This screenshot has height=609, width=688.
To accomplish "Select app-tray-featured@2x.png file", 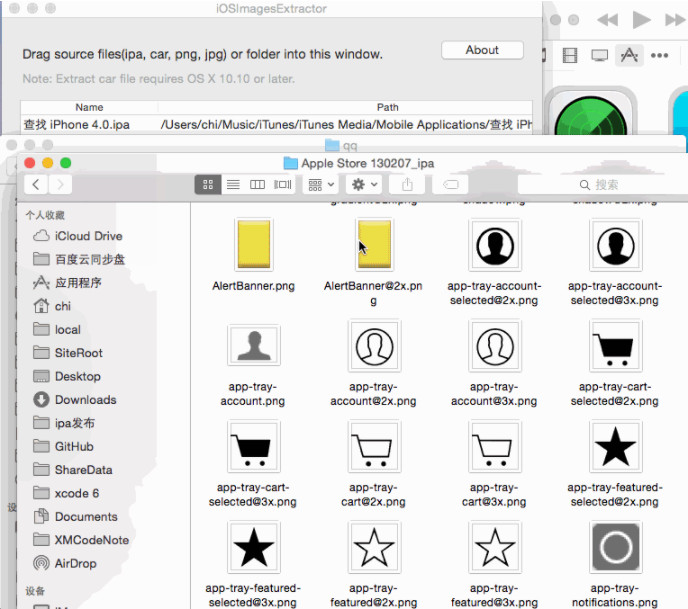I will (x=374, y=547).
